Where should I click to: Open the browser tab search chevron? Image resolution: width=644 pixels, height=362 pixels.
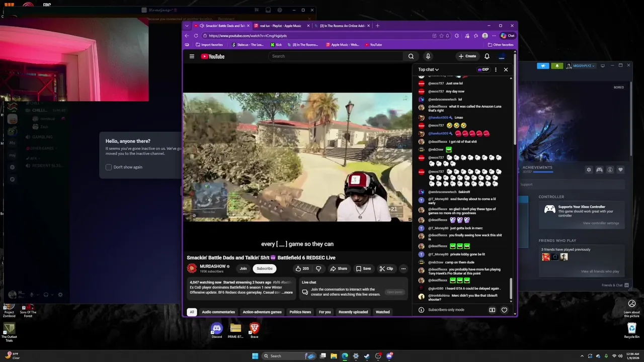coord(187,26)
